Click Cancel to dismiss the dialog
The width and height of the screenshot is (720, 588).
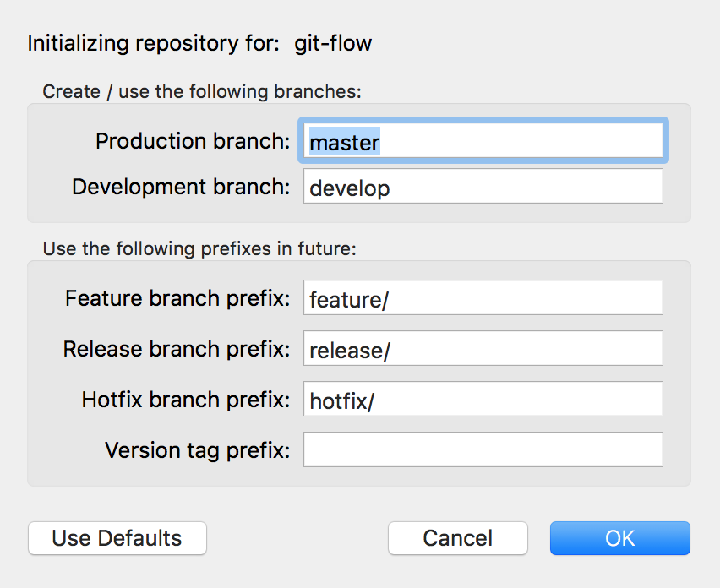click(x=457, y=538)
